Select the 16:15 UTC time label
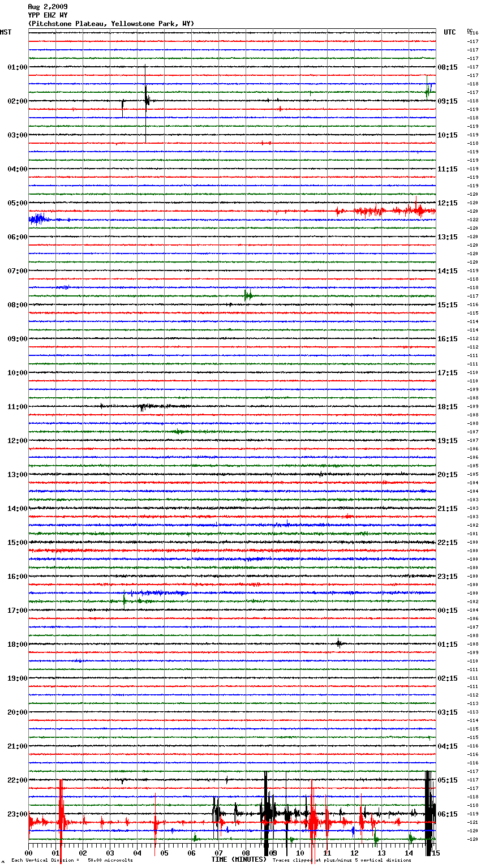Screen dimensions: 481x868 [x=448, y=339]
